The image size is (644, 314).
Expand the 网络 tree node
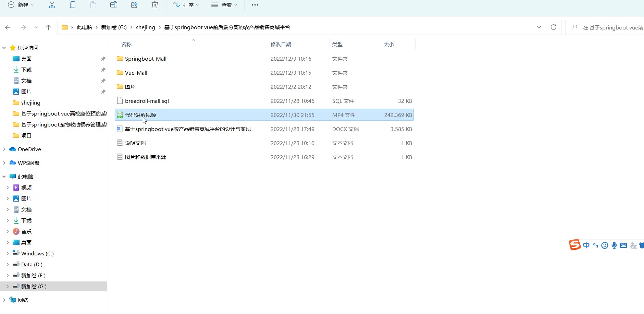4,300
